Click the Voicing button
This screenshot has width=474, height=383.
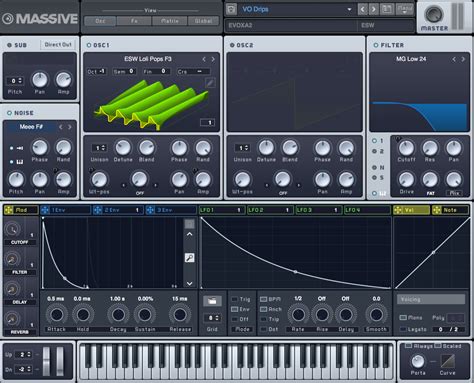[x=431, y=299]
